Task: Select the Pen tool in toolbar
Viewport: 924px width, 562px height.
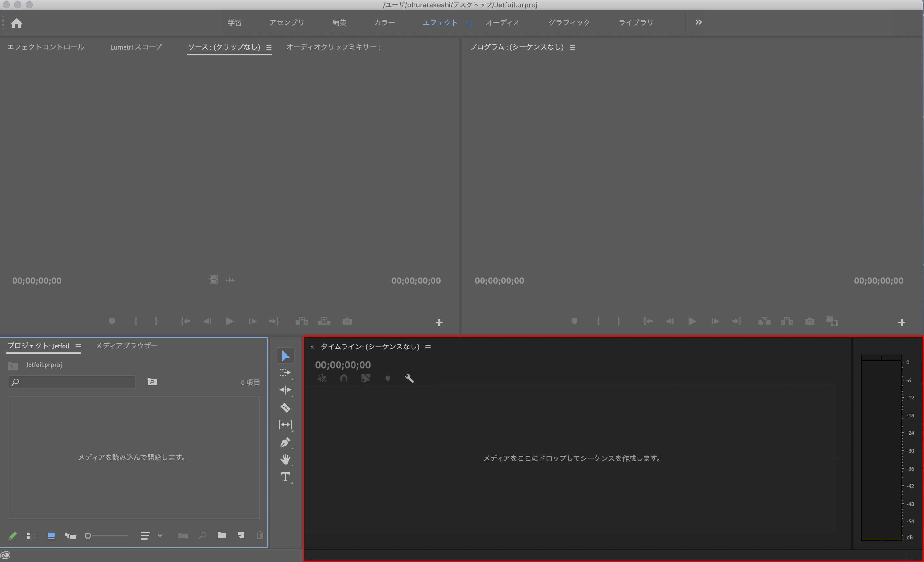Action: coord(285,442)
